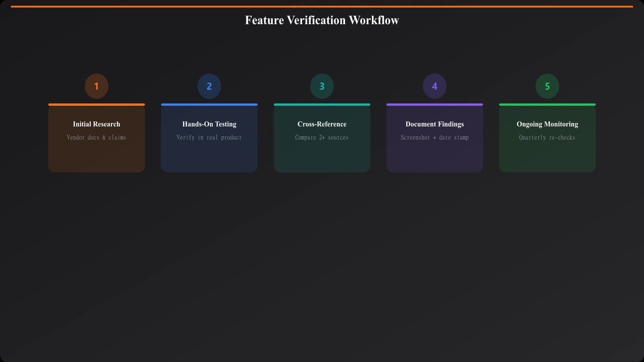Screen dimensions: 644x362
Task: Click the Initial Research heading
Action: tap(96, 124)
